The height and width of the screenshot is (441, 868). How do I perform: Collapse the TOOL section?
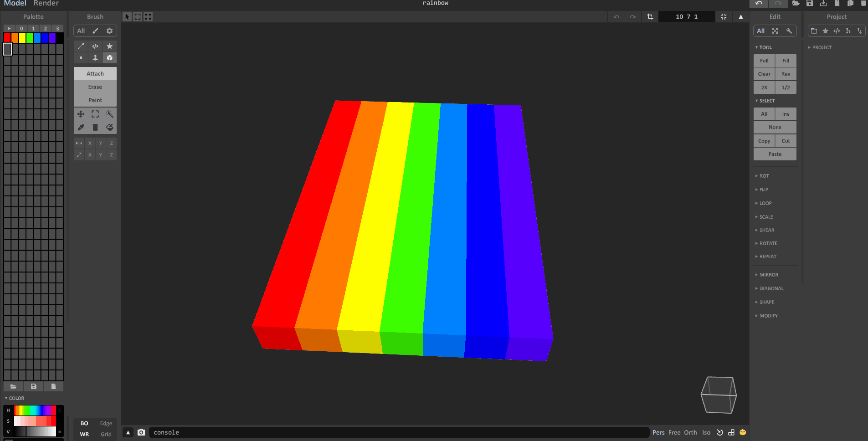(x=764, y=47)
